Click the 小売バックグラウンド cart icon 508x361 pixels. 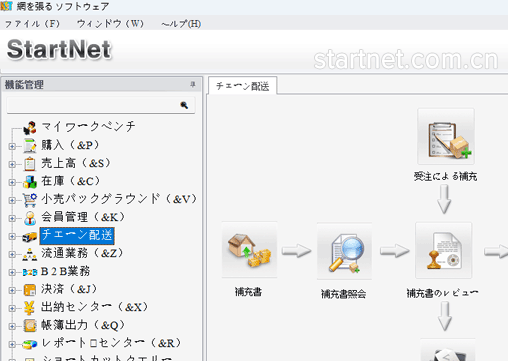30,200
